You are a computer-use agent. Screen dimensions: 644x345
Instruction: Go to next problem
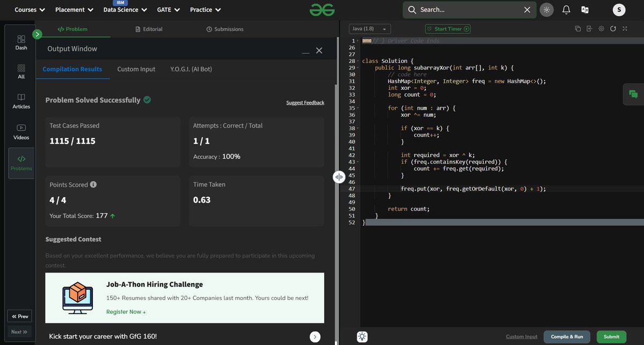(19, 332)
